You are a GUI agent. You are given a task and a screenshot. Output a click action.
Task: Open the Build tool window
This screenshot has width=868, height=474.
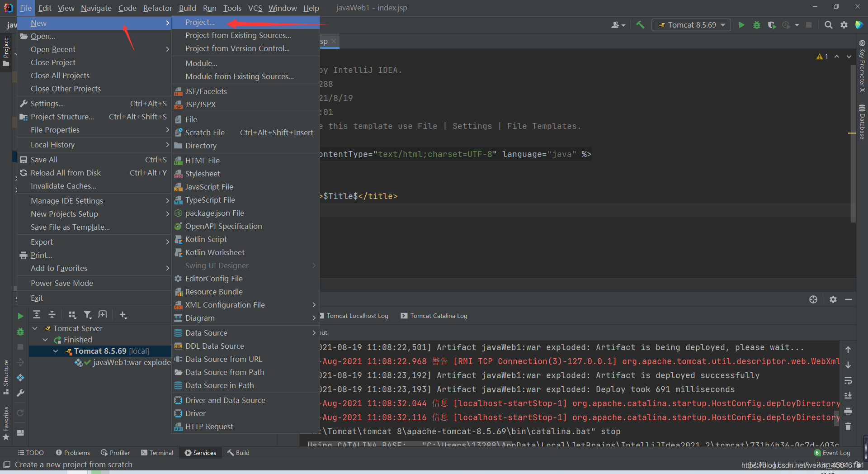[x=238, y=453]
